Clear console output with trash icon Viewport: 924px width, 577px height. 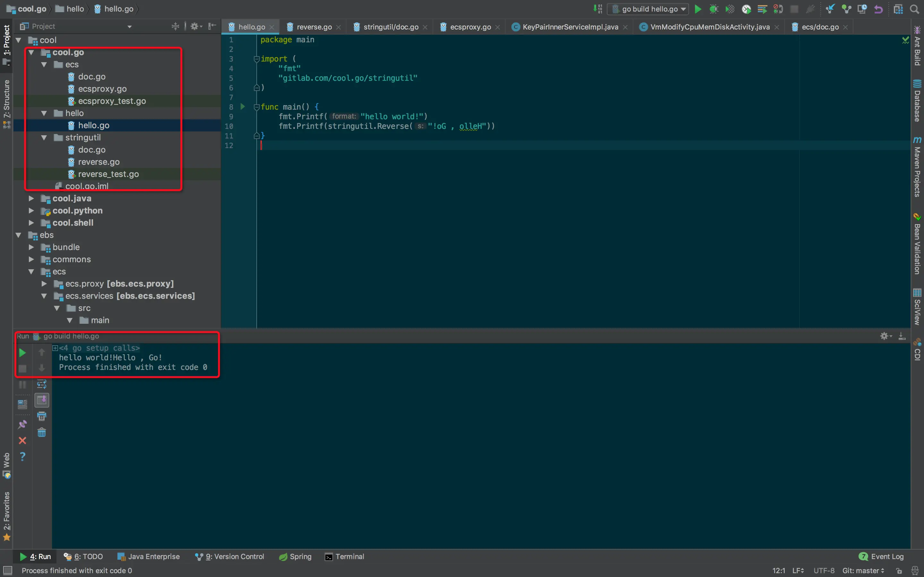click(x=42, y=432)
